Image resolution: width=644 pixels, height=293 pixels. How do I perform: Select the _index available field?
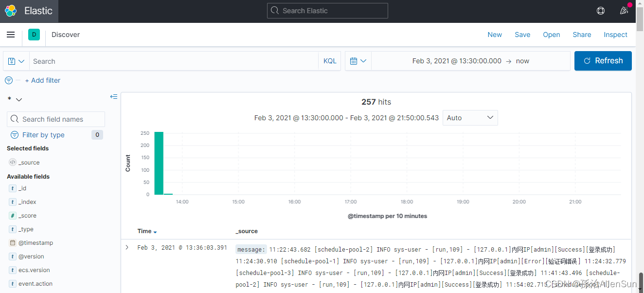pyautogui.click(x=27, y=202)
